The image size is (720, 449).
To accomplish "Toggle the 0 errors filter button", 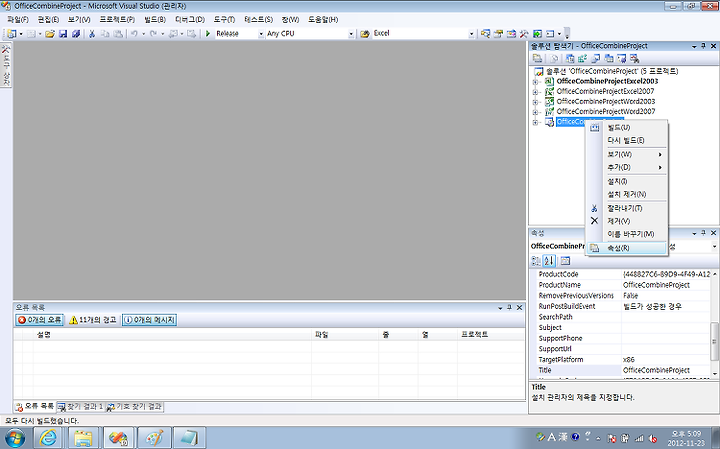I will (39, 320).
